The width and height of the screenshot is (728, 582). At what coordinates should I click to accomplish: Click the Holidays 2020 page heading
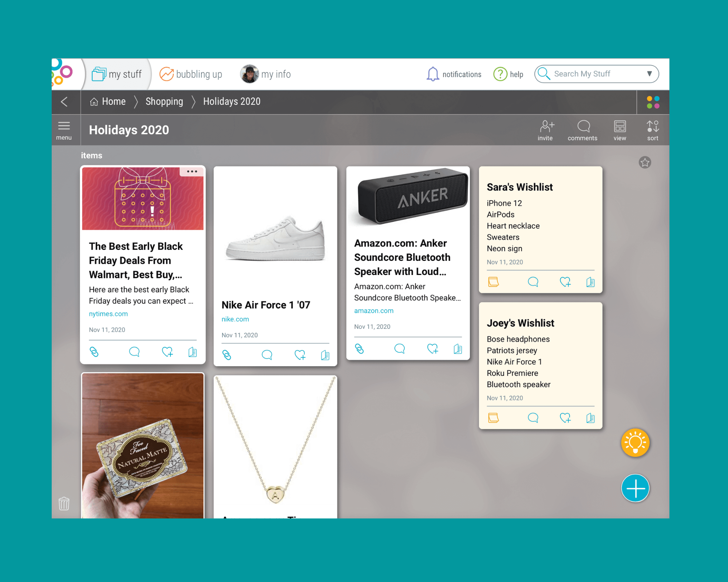pyautogui.click(x=129, y=130)
